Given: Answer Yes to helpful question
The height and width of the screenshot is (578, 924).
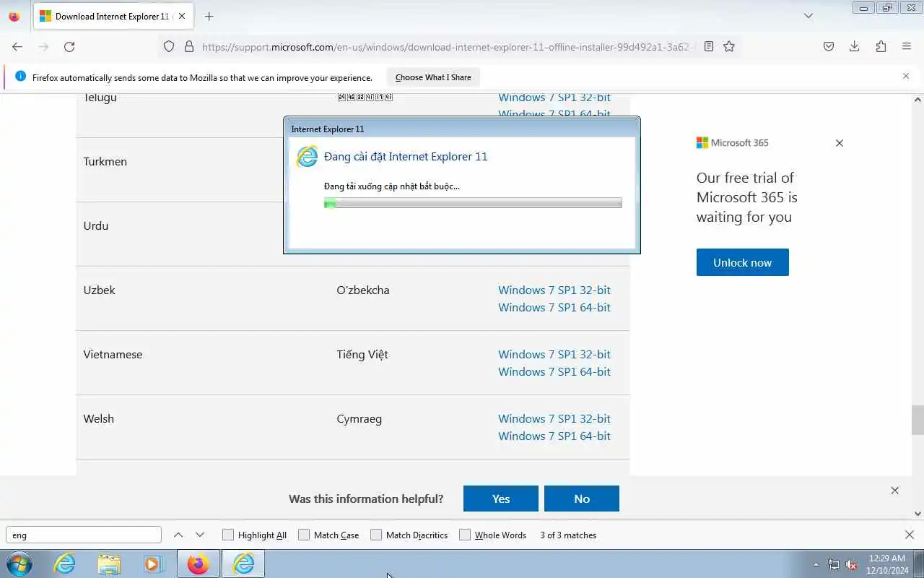Looking at the screenshot, I should pos(501,499).
